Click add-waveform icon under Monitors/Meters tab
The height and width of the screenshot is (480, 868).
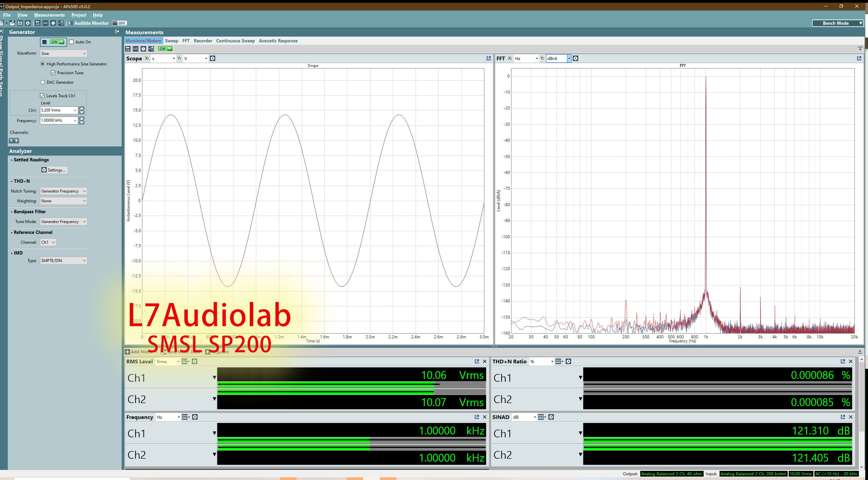point(151,49)
